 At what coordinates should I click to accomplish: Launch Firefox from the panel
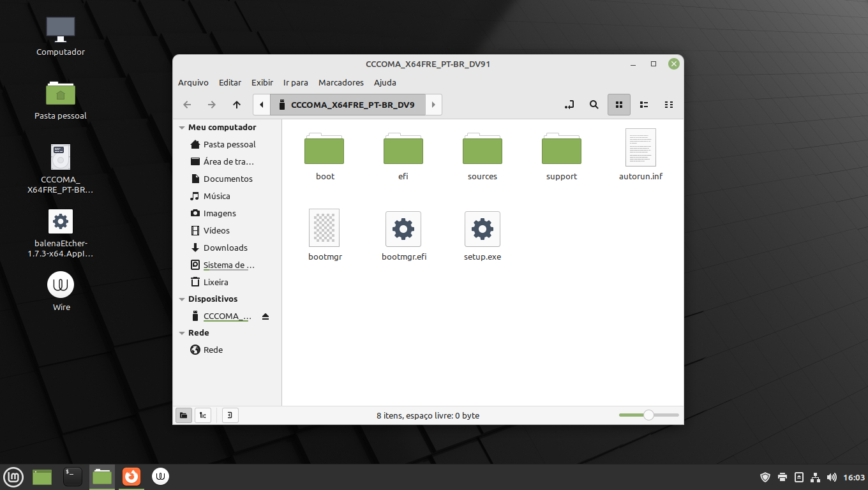[x=131, y=477]
